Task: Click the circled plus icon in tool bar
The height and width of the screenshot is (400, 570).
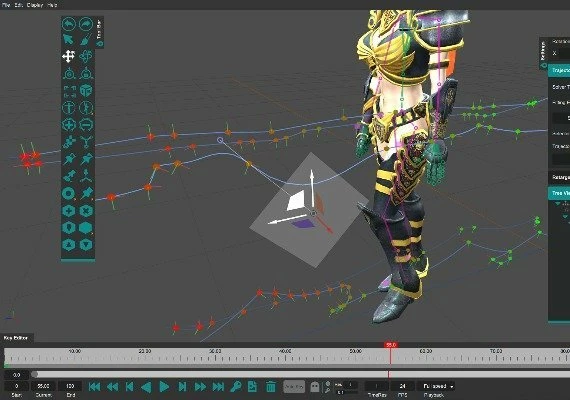Action: (x=69, y=125)
